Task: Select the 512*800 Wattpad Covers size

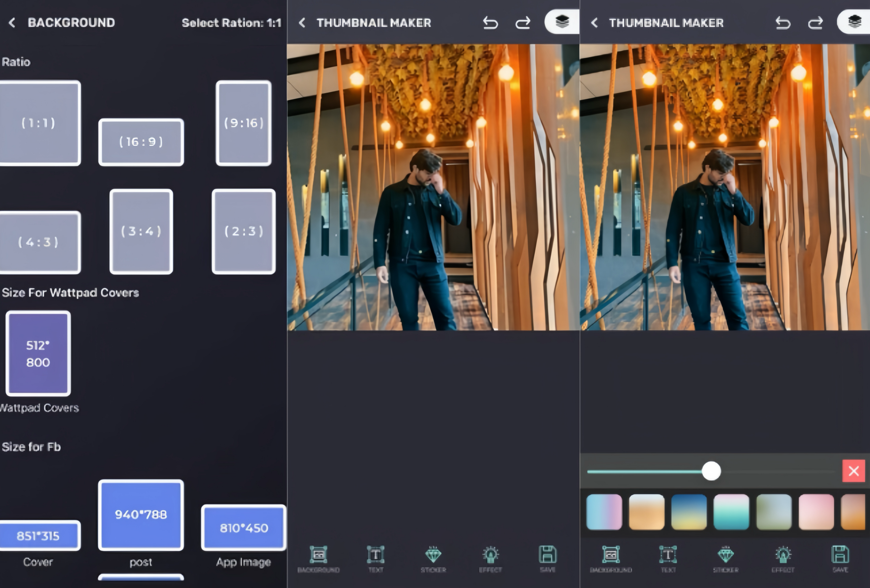Action: [x=38, y=353]
